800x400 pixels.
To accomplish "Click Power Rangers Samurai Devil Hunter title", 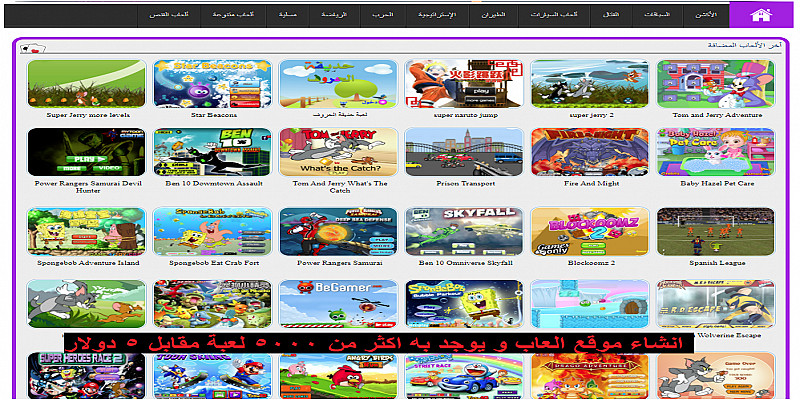I will point(88,187).
